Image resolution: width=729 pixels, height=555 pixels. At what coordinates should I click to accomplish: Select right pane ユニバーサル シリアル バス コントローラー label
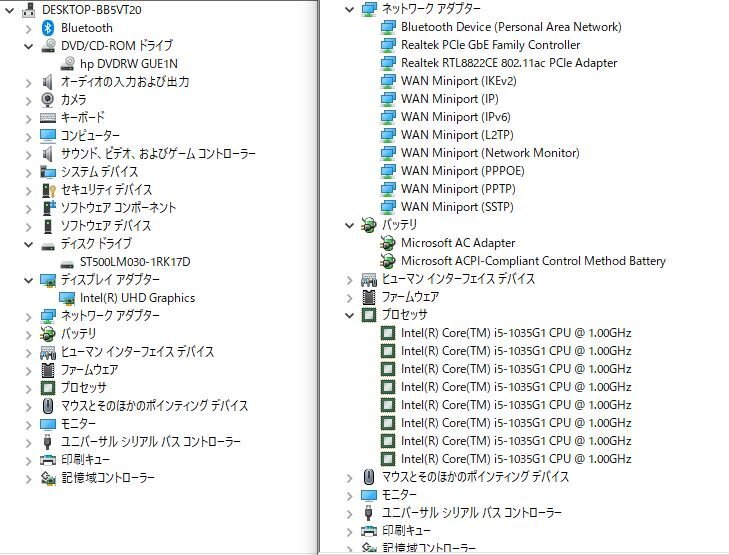(471, 513)
